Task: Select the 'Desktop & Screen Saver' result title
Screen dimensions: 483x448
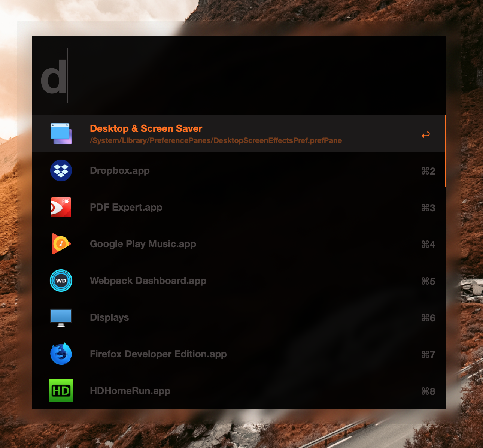Action: pyautogui.click(x=146, y=128)
